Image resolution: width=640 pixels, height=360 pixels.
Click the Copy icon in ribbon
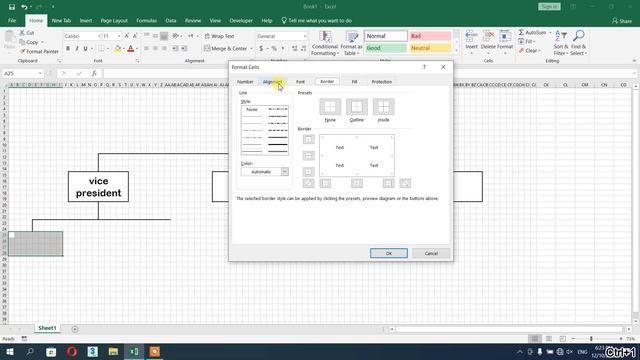coord(22,42)
